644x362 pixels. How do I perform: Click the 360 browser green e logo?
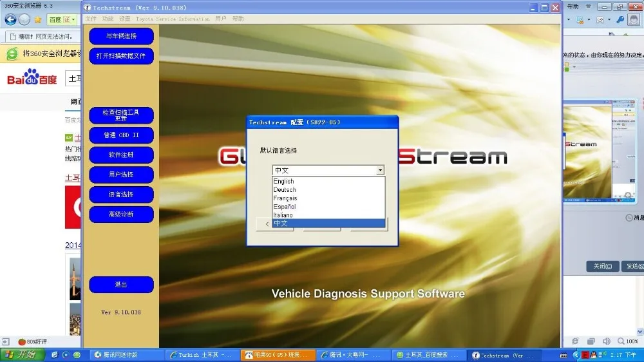(x=12, y=53)
